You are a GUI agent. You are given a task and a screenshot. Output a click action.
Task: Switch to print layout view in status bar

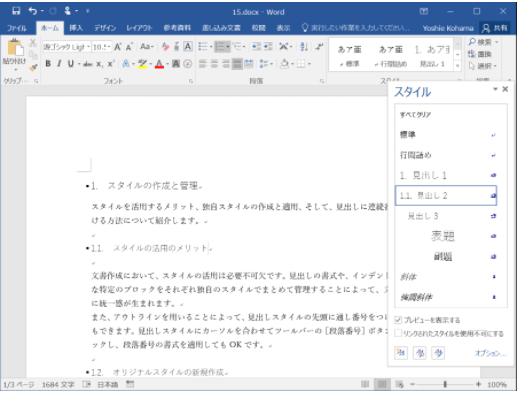[x=382, y=384]
